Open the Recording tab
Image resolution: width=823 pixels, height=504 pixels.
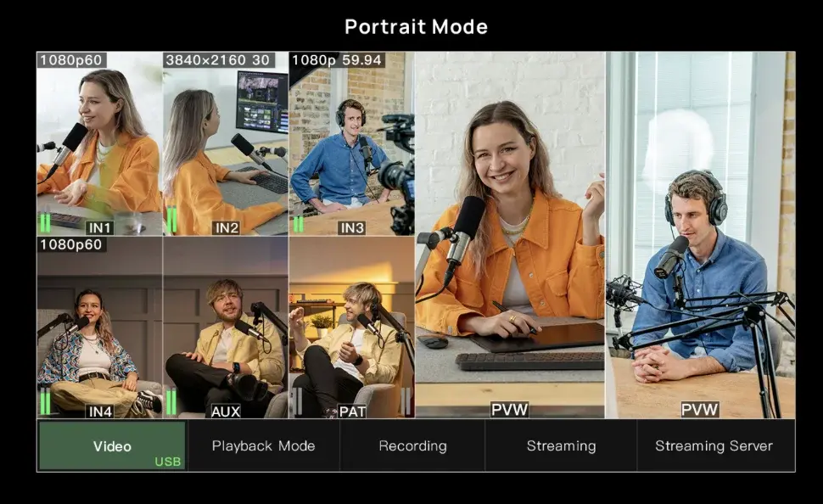tap(412, 445)
